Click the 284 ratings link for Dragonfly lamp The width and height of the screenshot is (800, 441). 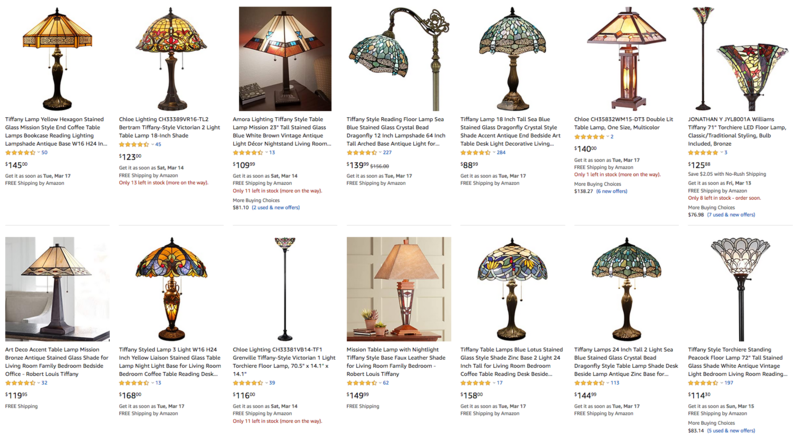pos(501,153)
